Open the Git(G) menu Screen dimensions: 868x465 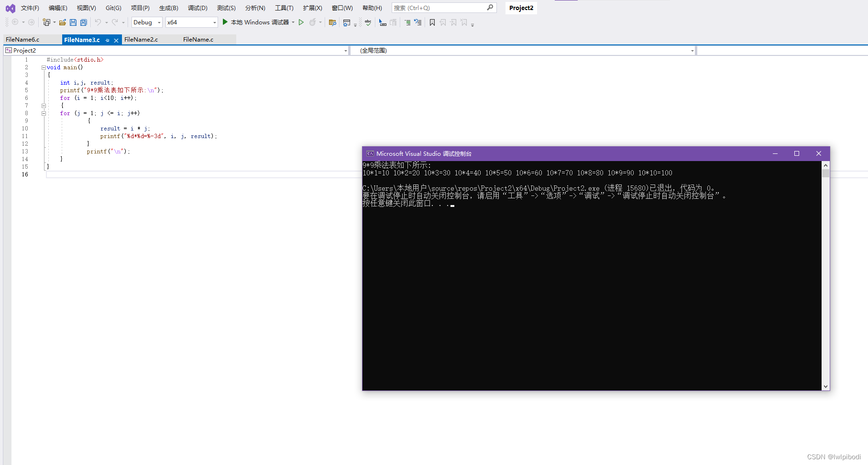coord(113,8)
